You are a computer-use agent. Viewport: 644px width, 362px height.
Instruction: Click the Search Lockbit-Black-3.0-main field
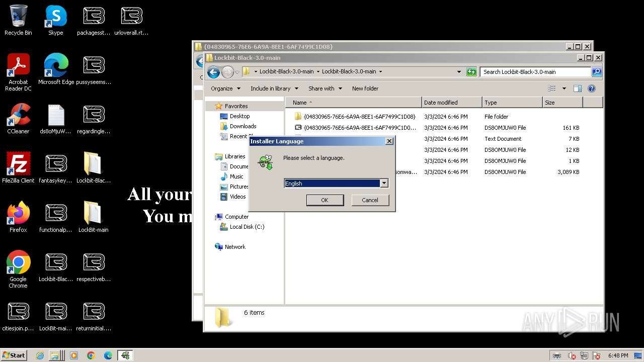[x=536, y=72]
